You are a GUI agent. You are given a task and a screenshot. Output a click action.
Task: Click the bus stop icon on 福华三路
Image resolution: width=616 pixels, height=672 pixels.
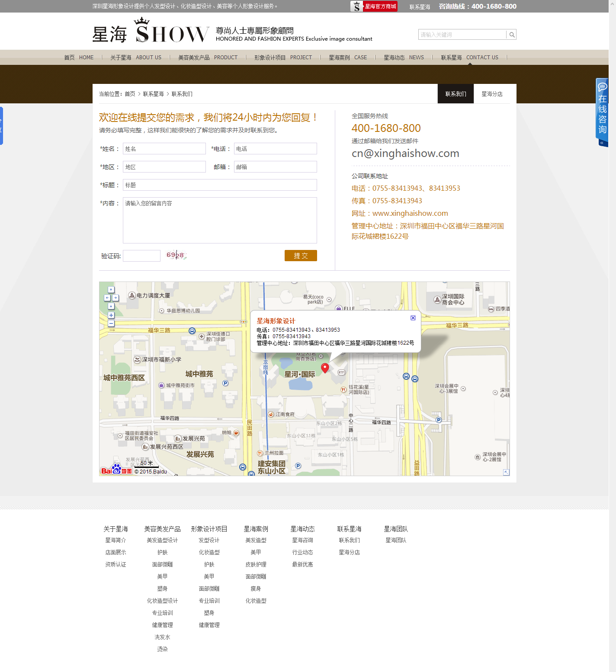click(192, 331)
